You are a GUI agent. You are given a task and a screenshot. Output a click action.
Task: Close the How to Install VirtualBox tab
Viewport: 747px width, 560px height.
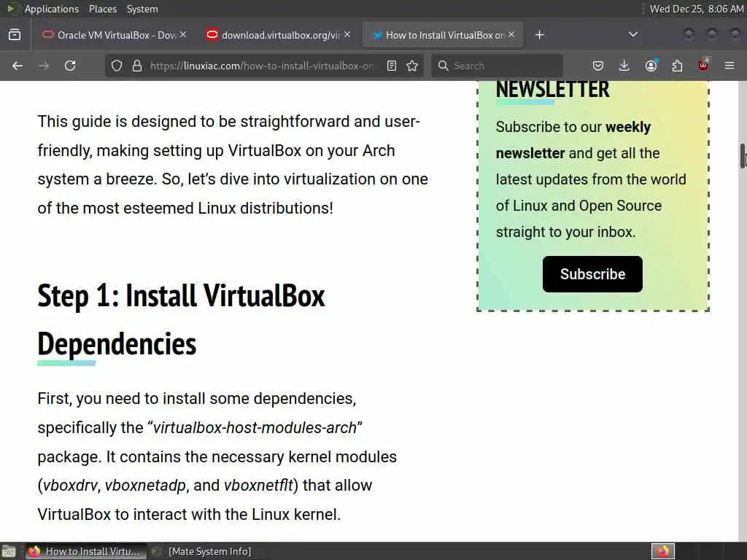tap(511, 35)
